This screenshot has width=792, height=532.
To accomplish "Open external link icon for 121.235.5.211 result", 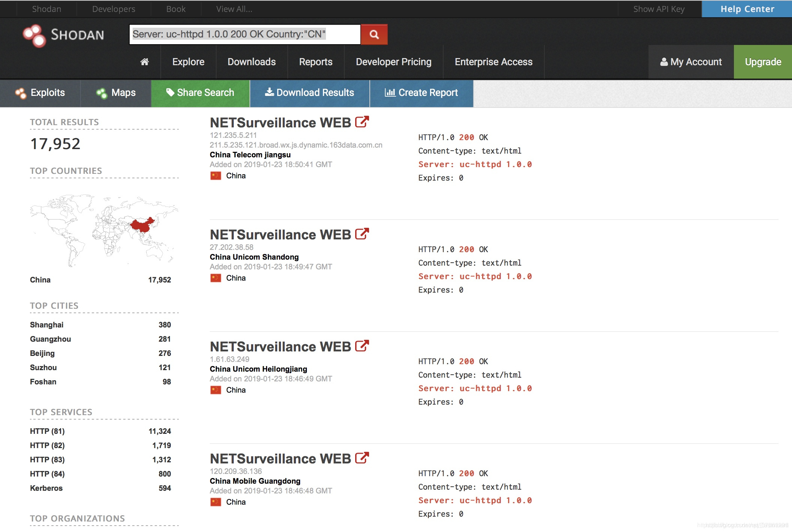I will click(362, 122).
